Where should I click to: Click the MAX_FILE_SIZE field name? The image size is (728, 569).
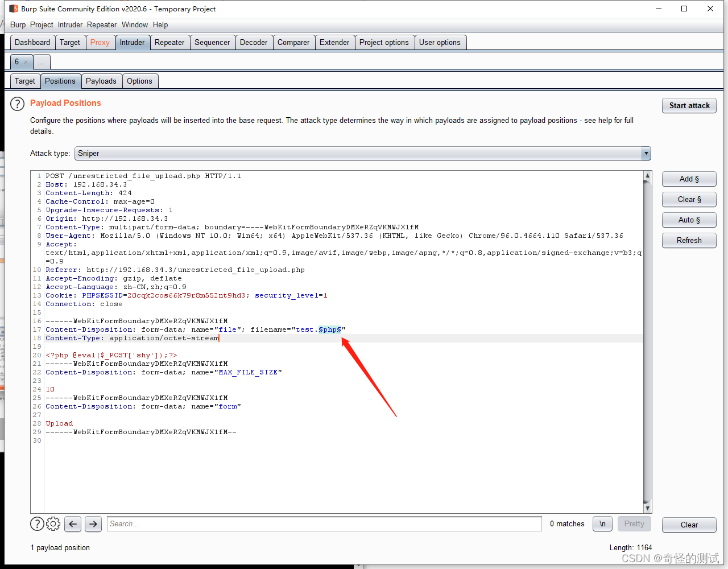tap(248, 373)
